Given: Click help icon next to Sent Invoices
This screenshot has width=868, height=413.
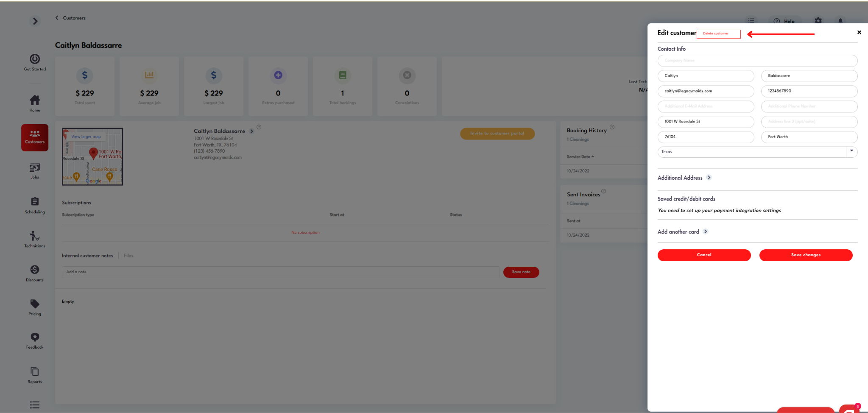Looking at the screenshot, I should click(x=604, y=191).
